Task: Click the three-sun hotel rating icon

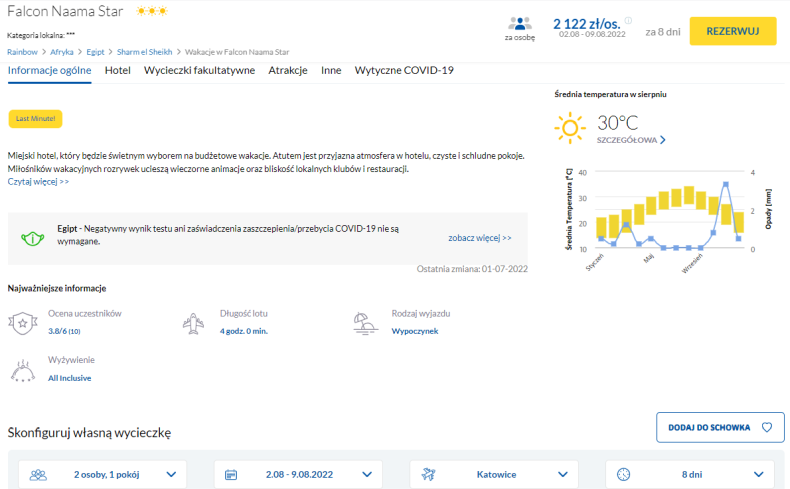Action: pyautogui.click(x=152, y=11)
